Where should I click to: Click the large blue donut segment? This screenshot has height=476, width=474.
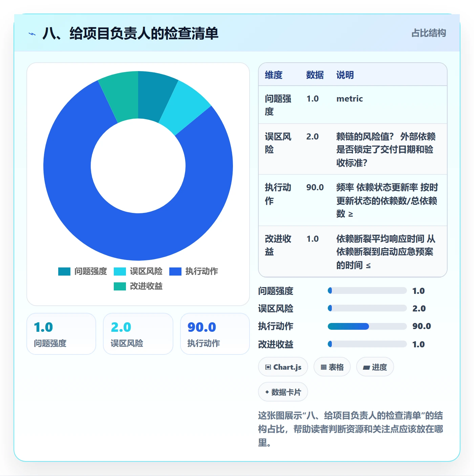coord(138,237)
